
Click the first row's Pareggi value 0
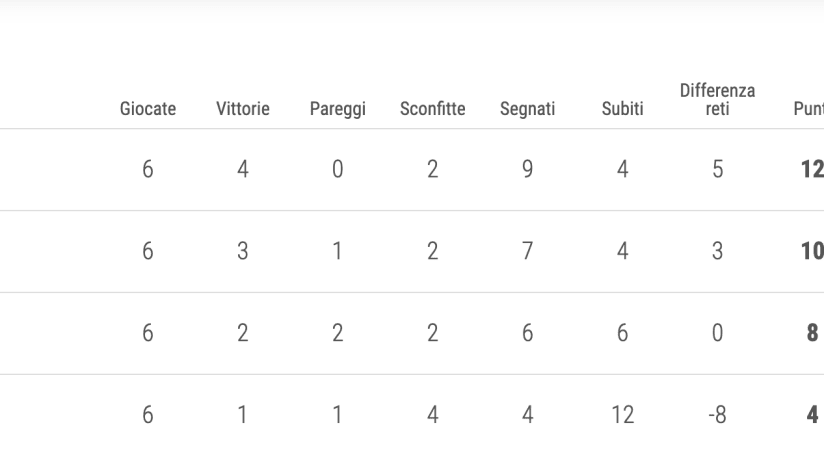[337, 169]
